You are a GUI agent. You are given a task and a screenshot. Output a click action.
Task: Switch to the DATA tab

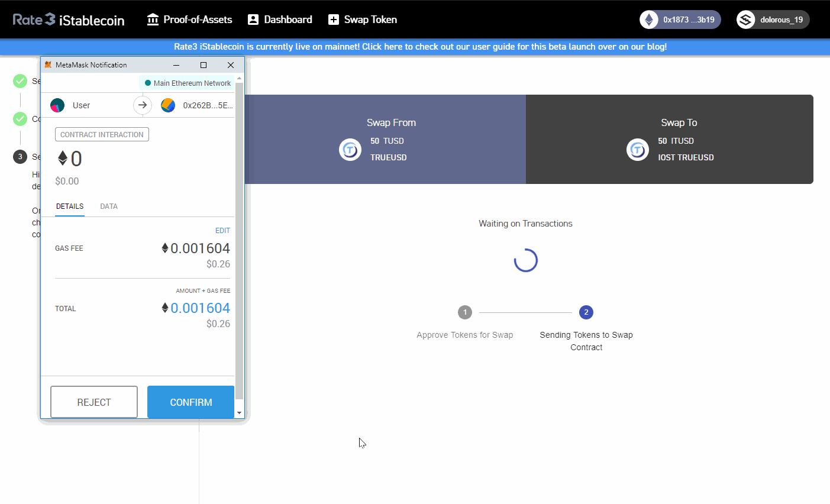pos(109,206)
